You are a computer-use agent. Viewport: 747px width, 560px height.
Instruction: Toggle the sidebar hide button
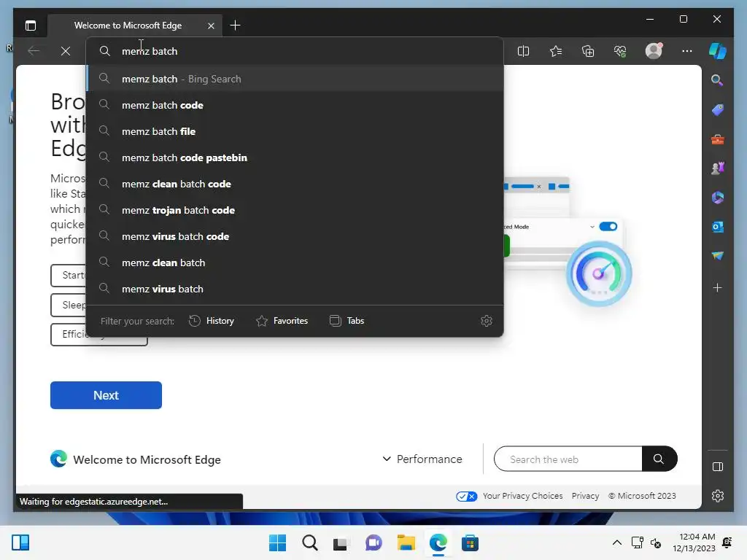coord(718,467)
